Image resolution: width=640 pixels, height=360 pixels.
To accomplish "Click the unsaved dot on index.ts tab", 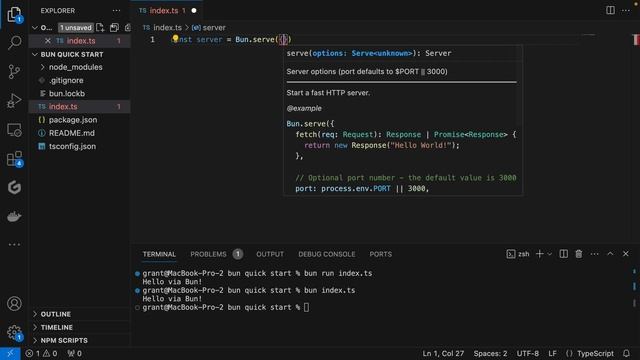I will pos(194,11).
